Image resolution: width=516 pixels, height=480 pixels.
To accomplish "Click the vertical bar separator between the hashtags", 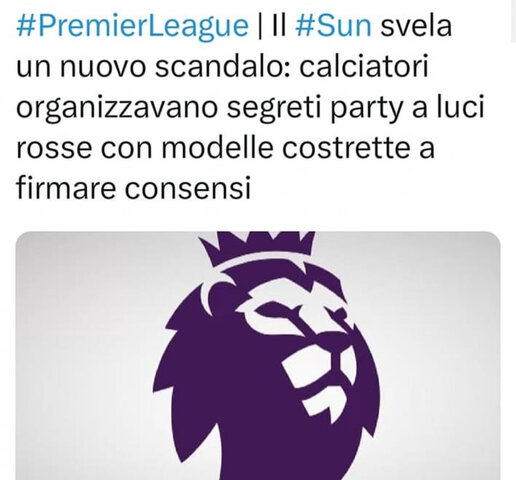I will (x=260, y=27).
